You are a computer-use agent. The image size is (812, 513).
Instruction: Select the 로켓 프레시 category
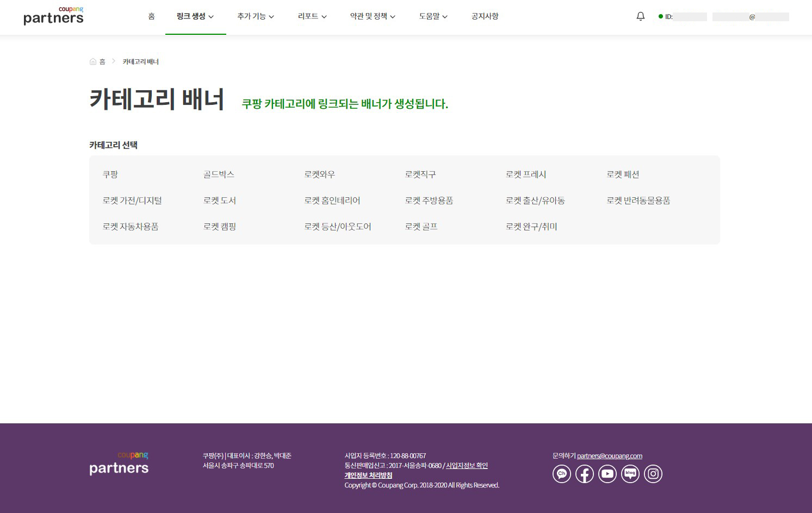pos(526,174)
